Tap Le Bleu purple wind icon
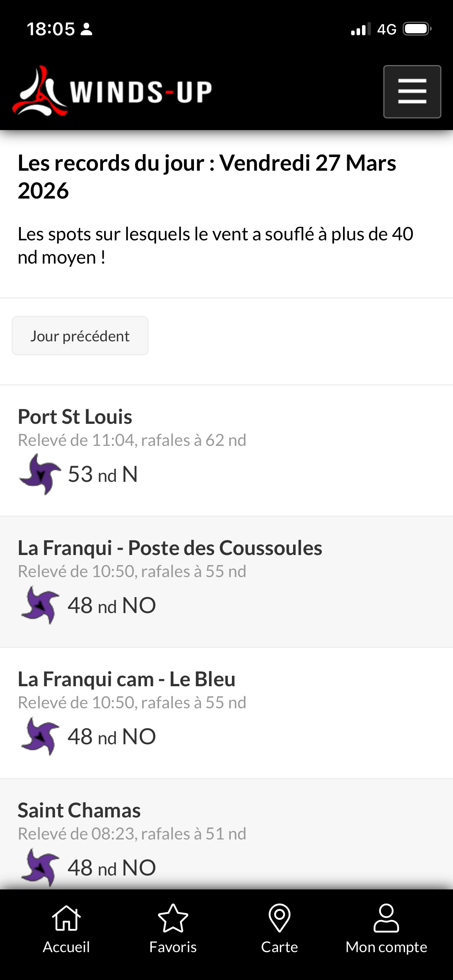Image resolution: width=453 pixels, height=980 pixels. pos(39,736)
